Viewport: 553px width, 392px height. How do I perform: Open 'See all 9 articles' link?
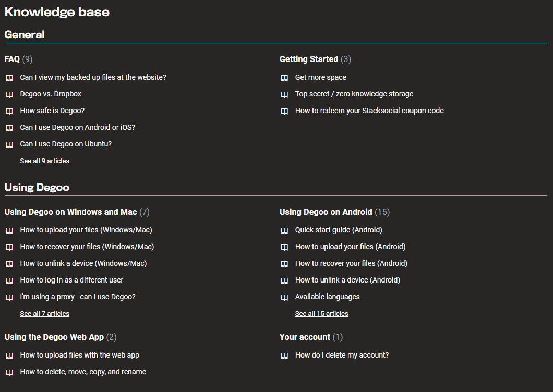click(x=45, y=161)
